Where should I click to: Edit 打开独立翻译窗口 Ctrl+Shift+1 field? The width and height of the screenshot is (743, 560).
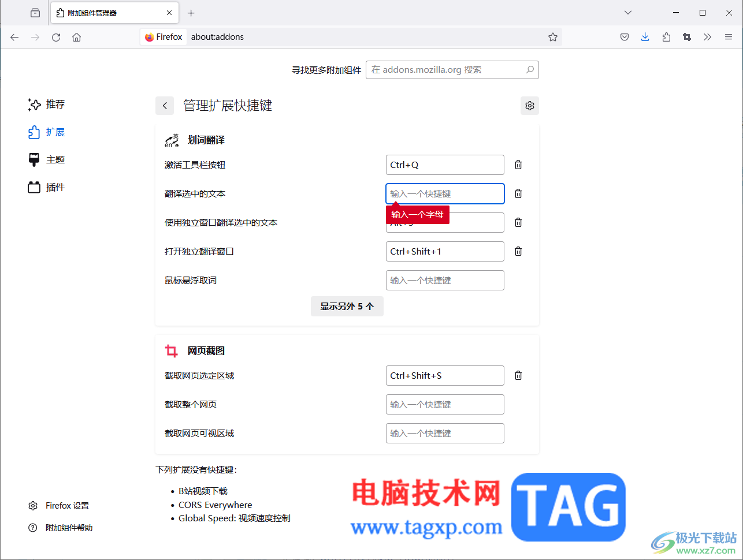(445, 252)
